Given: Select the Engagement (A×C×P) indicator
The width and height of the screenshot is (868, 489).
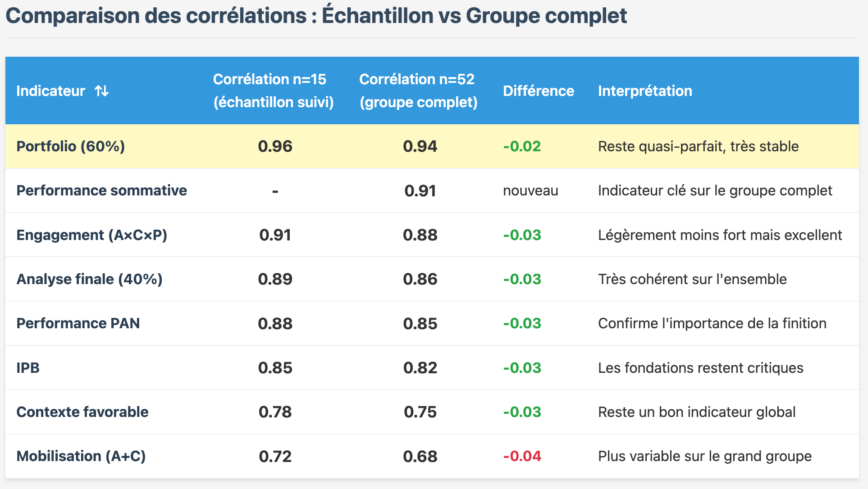Looking at the screenshot, I should click(91, 235).
